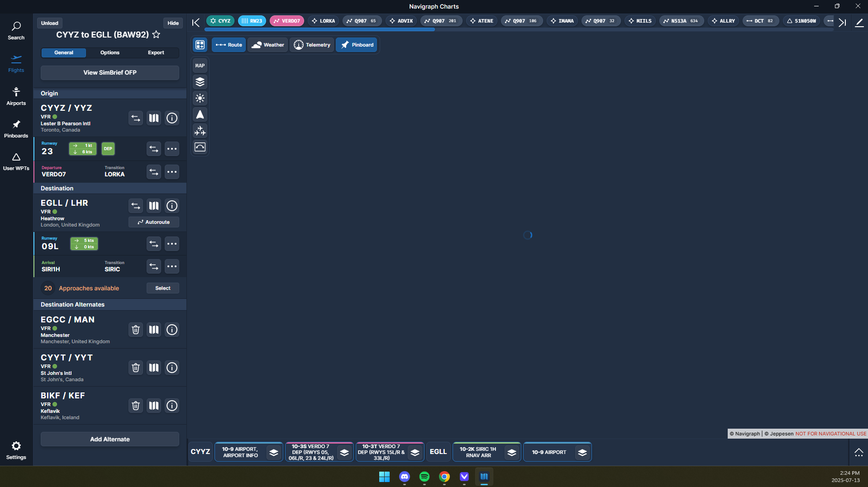Open overlay options for 10-3T VERDO 7 chart
868x487 pixels.
415,452
